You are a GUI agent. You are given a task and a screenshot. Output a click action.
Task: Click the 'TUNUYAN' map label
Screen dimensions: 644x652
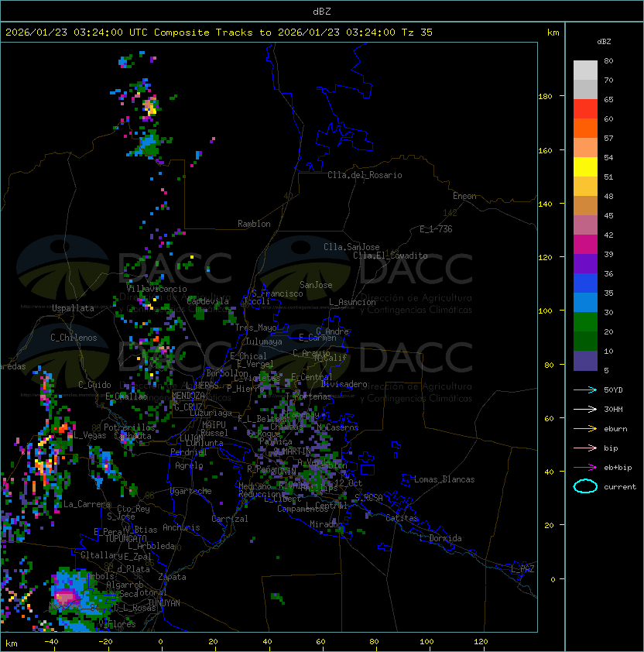164,602
